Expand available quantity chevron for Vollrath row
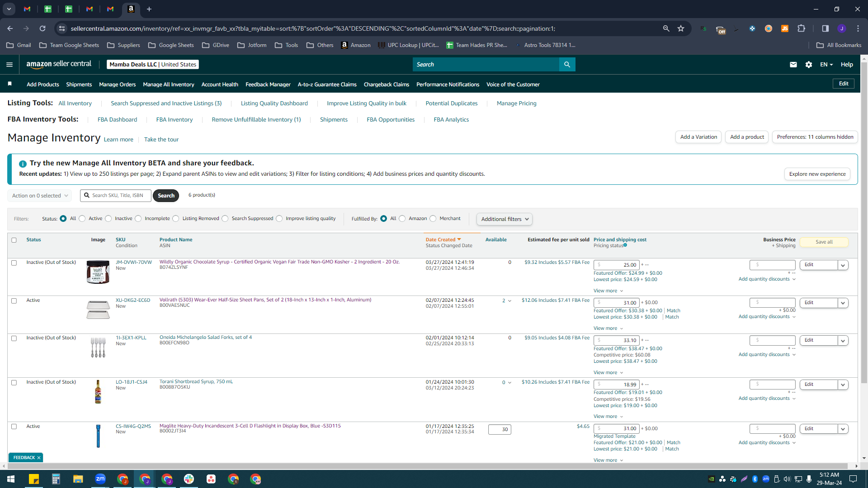Screen dimensions: 868x488 coord(509,300)
